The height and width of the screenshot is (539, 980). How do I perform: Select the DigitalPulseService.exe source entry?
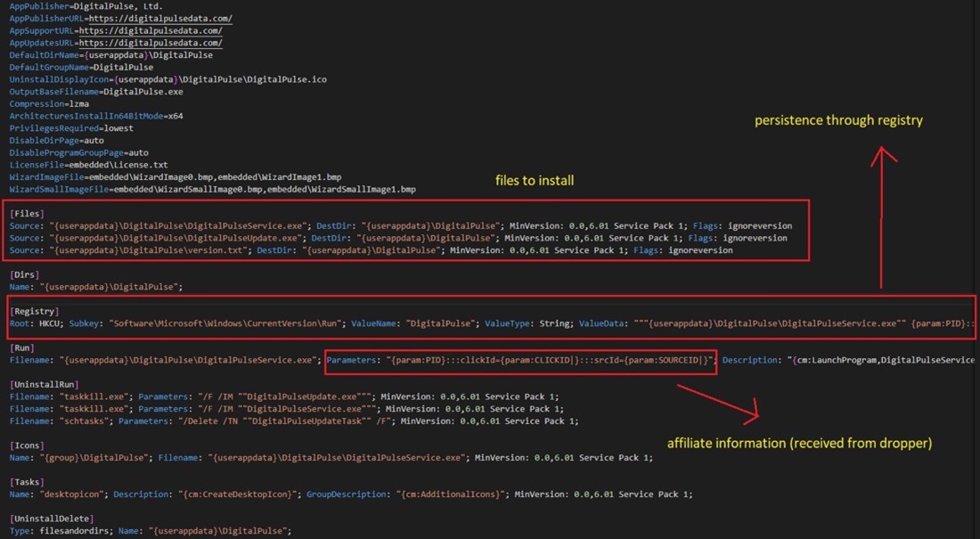pos(267,225)
